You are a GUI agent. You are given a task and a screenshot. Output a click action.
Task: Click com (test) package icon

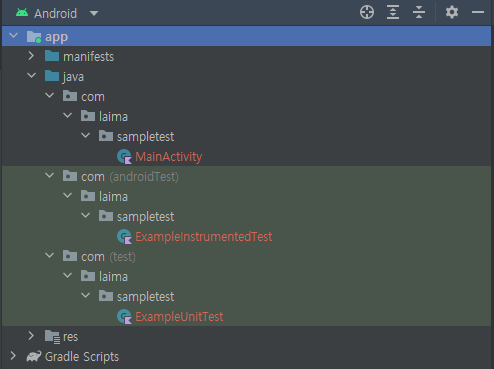tap(70, 256)
